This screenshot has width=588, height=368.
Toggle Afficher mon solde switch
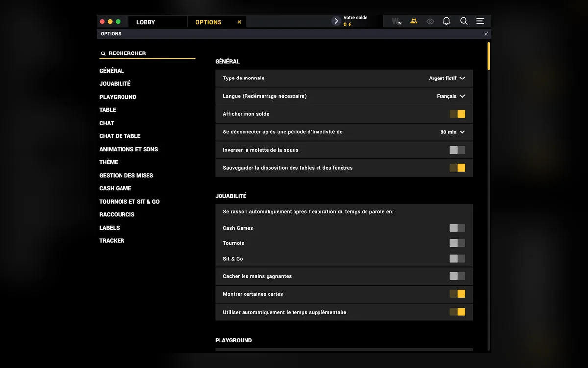coord(458,114)
